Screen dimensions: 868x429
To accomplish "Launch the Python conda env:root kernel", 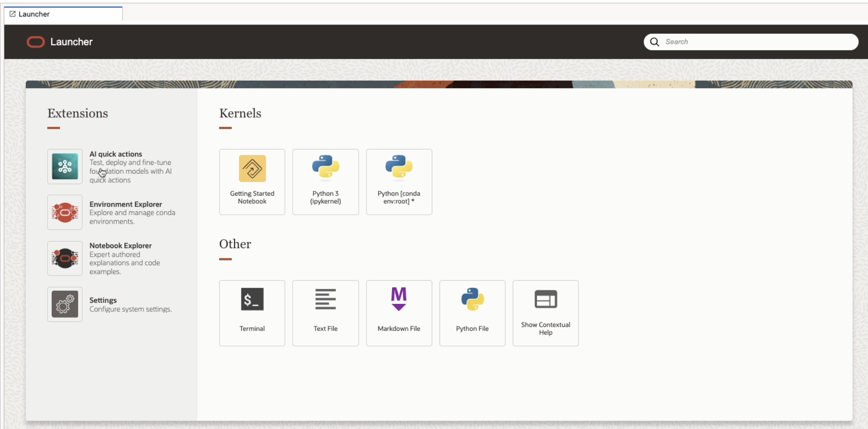I will pyautogui.click(x=399, y=182).
